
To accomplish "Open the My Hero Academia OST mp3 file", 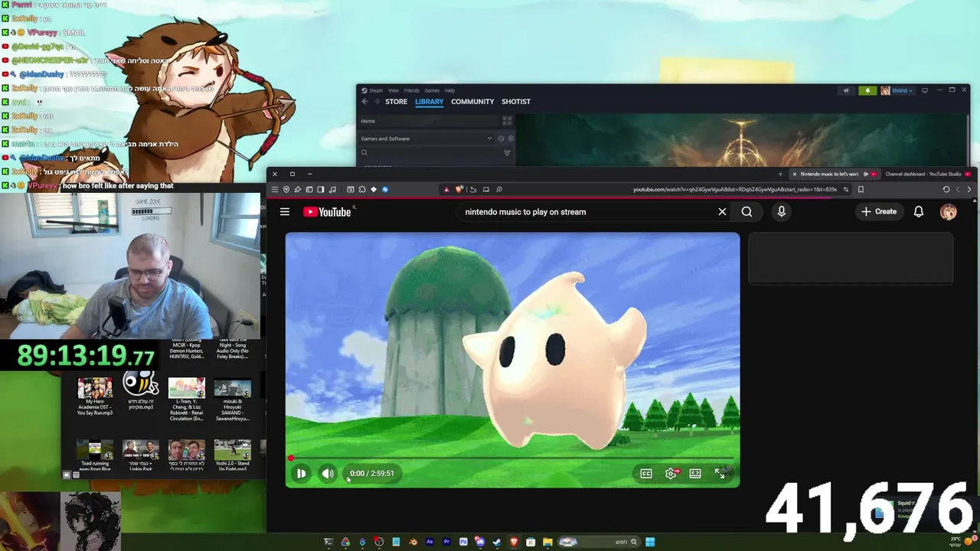I will point(95,396).
